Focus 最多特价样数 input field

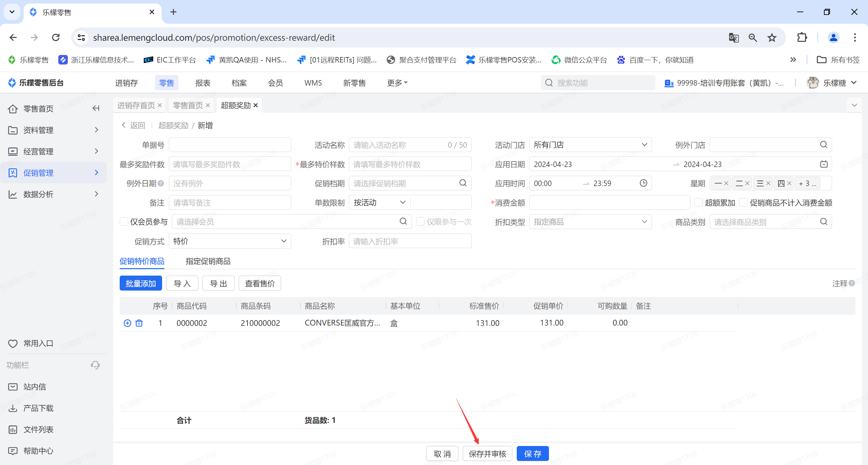[410, 164]
